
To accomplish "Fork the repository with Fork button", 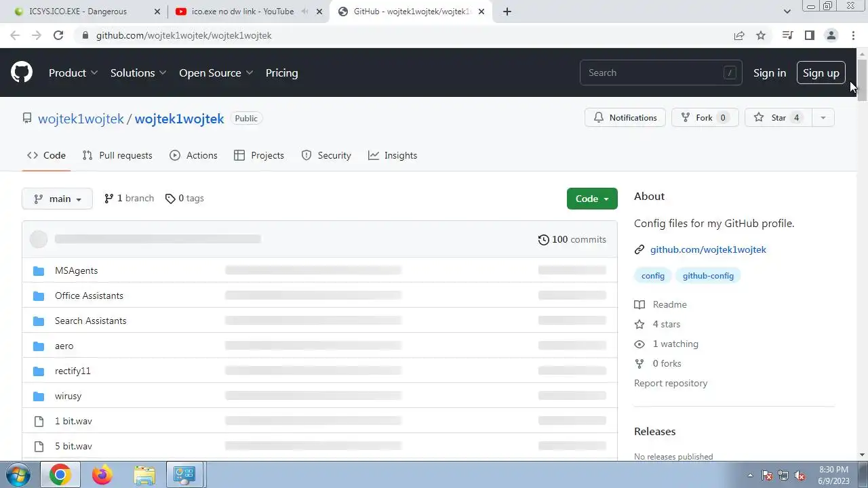I will 705,118.
